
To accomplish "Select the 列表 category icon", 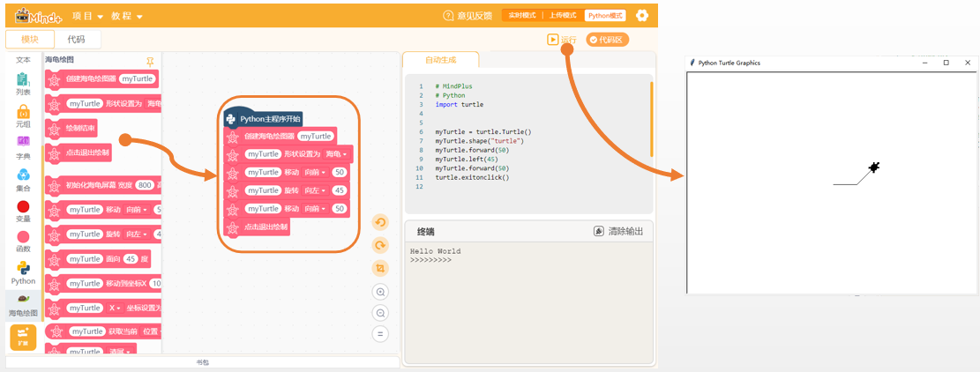I will coord(23,80).
